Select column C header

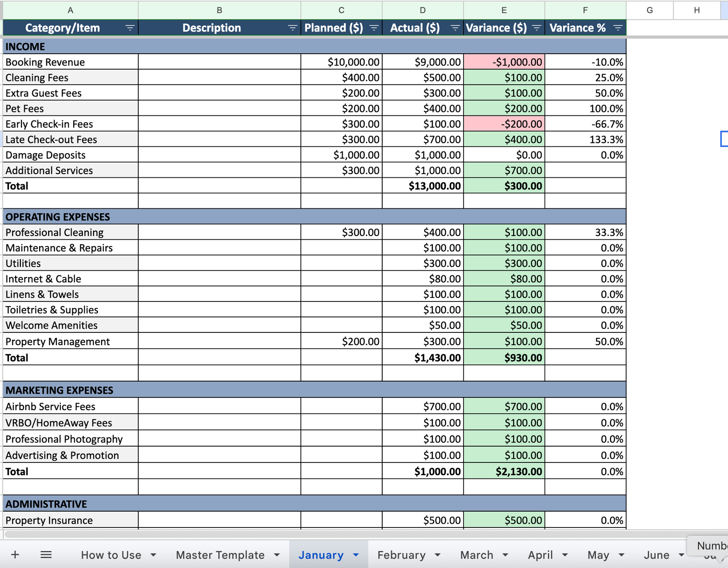pos(341,10)
